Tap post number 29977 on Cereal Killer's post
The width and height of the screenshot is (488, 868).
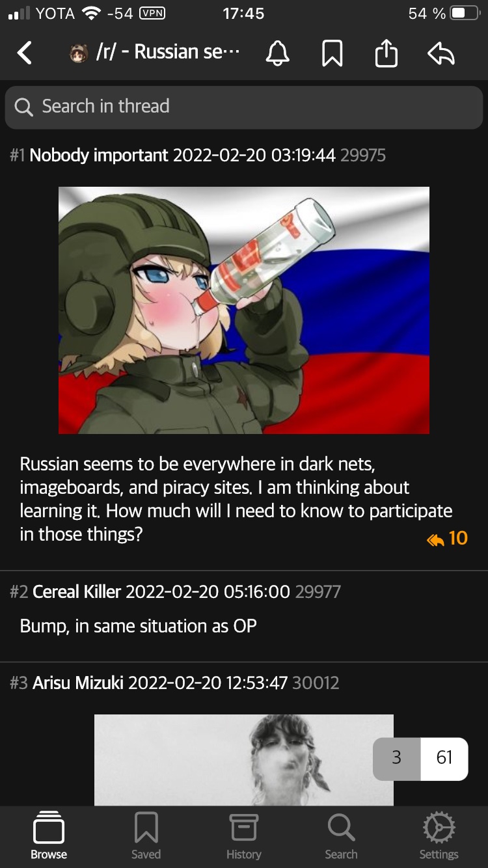point(318,591)
